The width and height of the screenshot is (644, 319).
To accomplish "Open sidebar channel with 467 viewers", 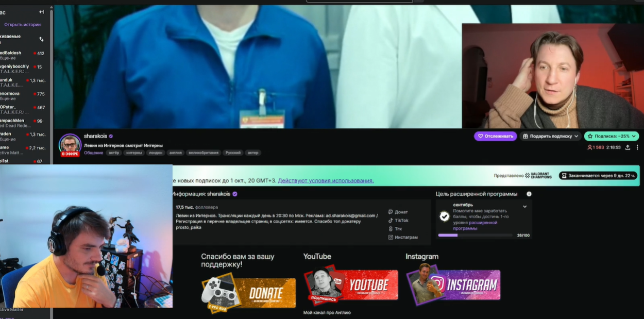I will coord(24,109).
